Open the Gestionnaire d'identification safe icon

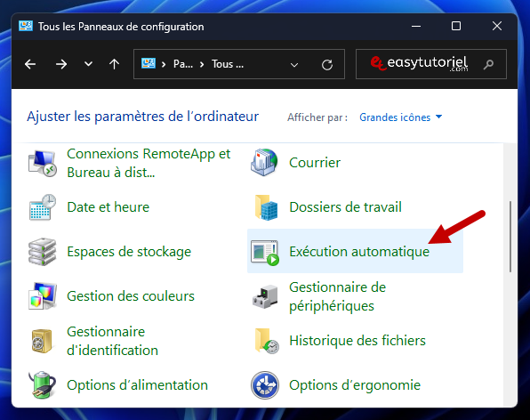click(42, 341)
